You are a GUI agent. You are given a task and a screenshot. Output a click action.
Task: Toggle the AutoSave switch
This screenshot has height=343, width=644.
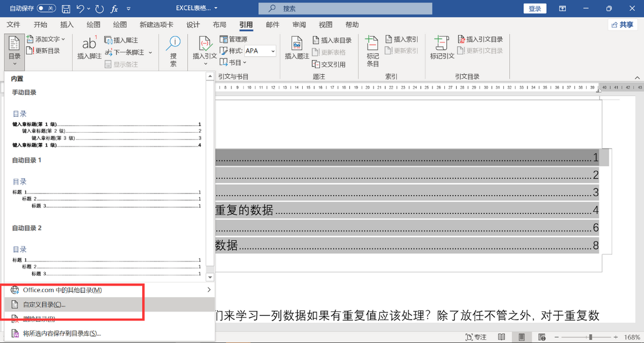point(46,9)
